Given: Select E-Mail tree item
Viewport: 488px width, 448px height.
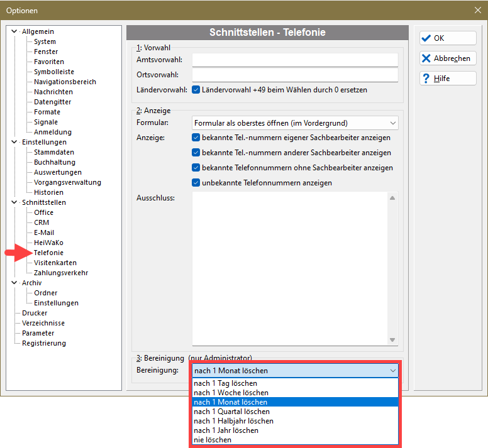Looking at the screenshot, I should 44,232.
